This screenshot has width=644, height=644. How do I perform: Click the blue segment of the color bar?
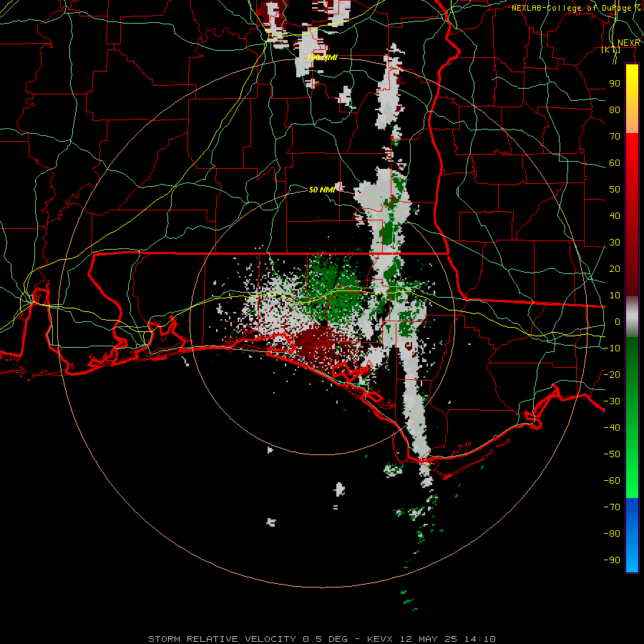coord(632,535)
